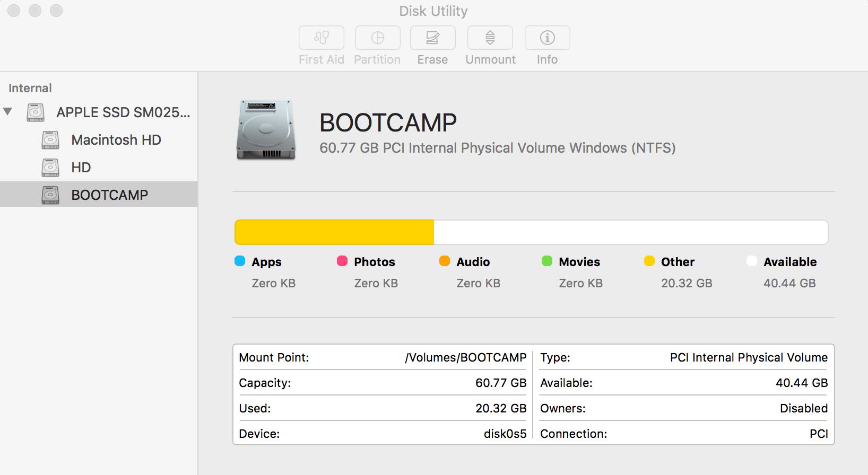Screen dimensions: 868x475
Task: Select the APPLE SSD SM025 drive row
Action: click(99, 112)
